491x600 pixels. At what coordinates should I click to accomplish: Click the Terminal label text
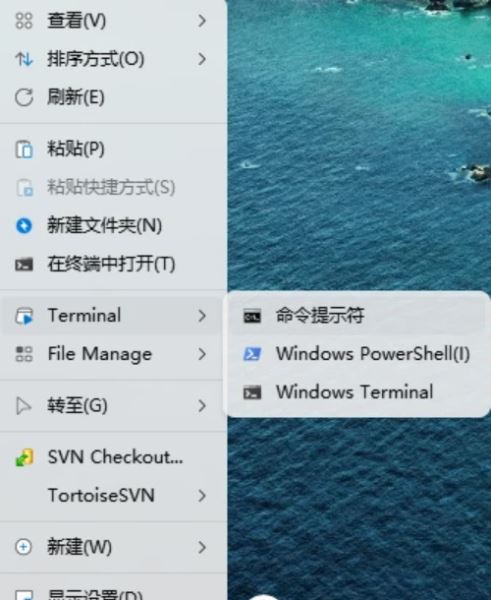pyautogui.click(x=84, y=316)
